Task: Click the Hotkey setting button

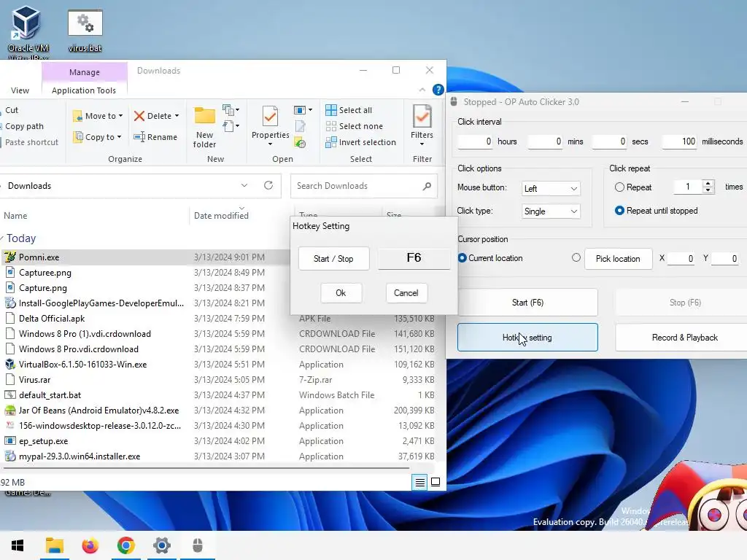Action: 527,338
